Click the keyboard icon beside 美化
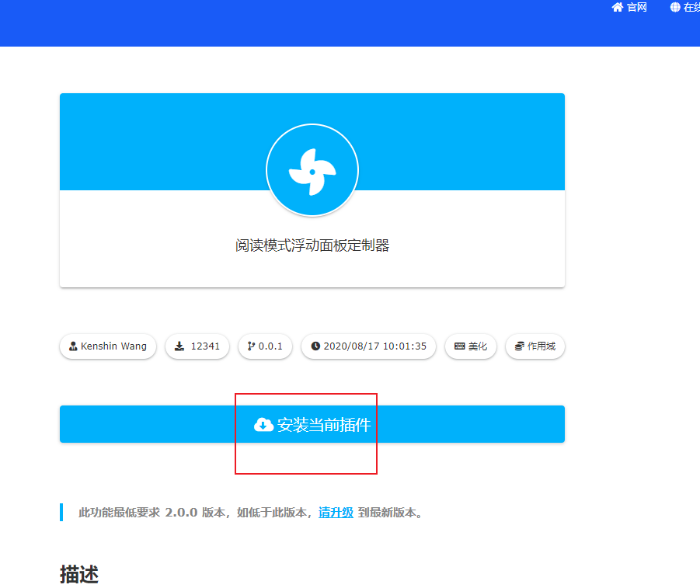The width and height of the screenshot is (700, 588). coord(459,346)
